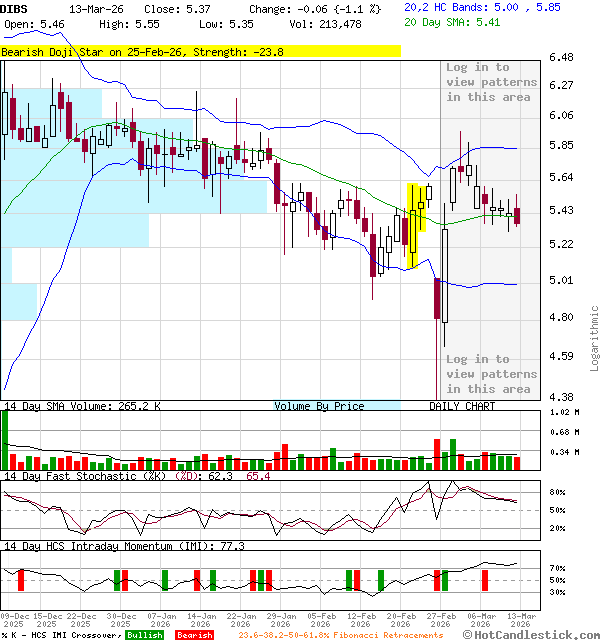This screenshot has width=600, height=640.
Task: Click the DIBS ticker symbol
Action: tap(14, 8)
